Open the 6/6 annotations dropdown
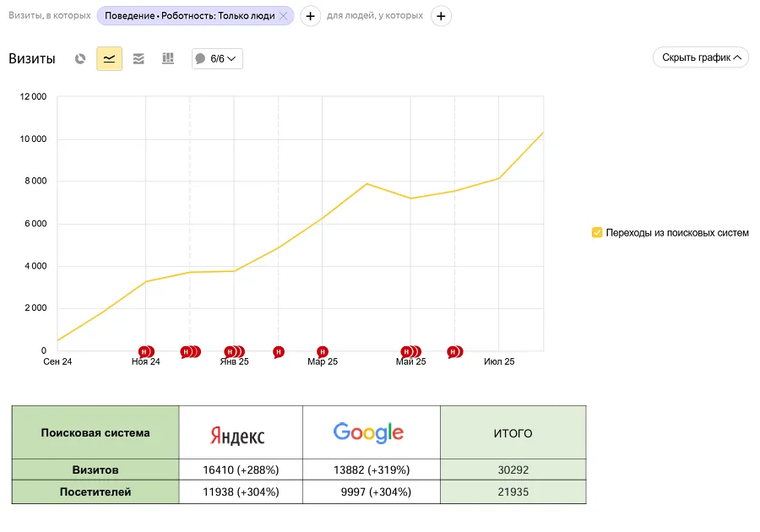 click(x=217, y=59)
